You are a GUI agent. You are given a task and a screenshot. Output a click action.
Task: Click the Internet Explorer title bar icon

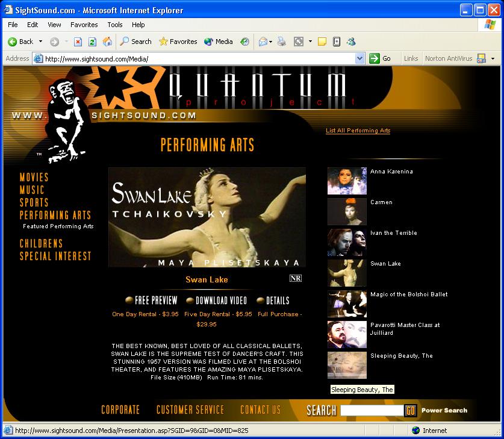(8, 10)
